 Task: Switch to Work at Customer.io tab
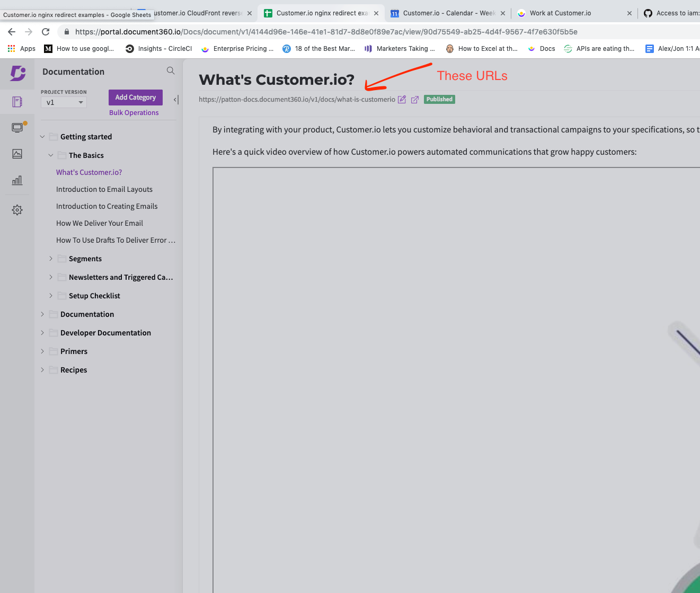point(574,13)
